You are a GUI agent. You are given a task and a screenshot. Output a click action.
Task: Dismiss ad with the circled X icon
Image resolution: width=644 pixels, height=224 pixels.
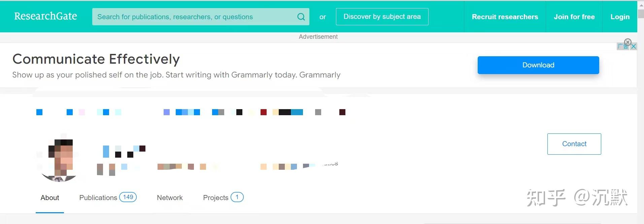(x=628, y=42)
